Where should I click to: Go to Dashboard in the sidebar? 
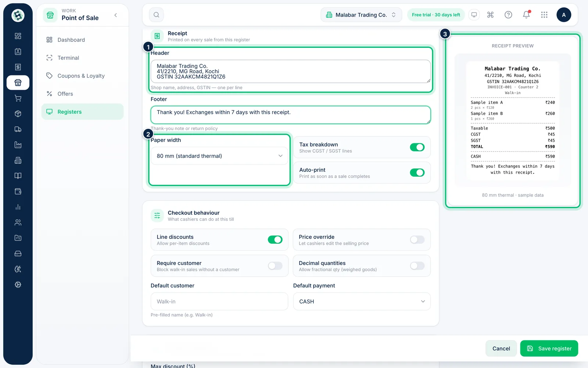[x=82, y=40]
